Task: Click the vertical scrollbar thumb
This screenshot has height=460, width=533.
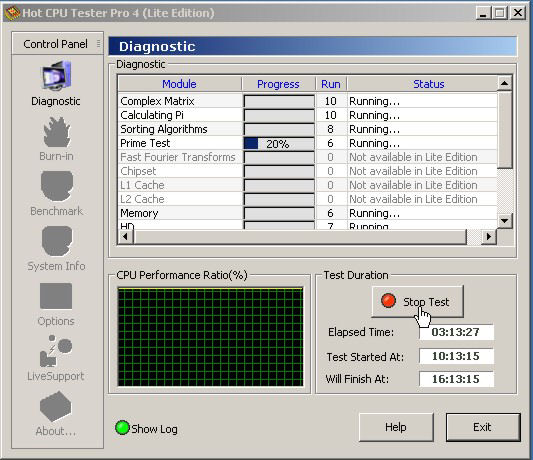Action: click(x=505, y=129)
